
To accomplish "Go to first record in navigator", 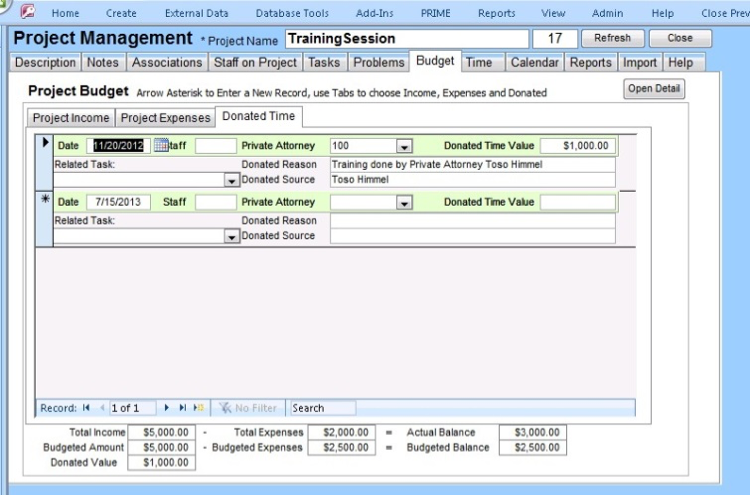I will click(x=86, y=408).
